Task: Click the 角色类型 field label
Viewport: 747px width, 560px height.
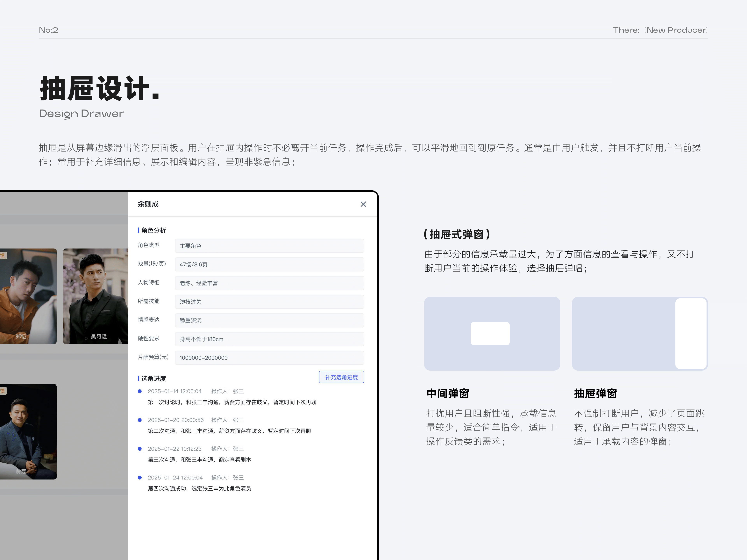Action: (149, 245)
